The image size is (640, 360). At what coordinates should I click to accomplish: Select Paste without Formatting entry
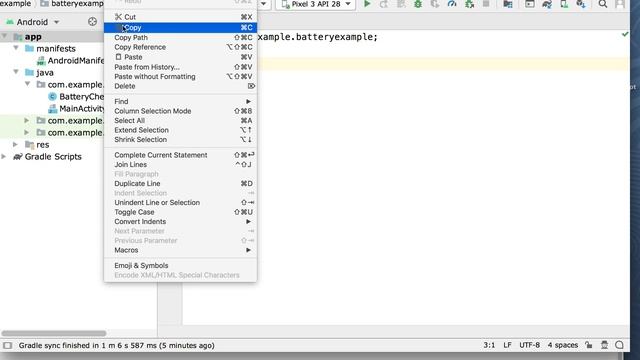tap(180, 77)
